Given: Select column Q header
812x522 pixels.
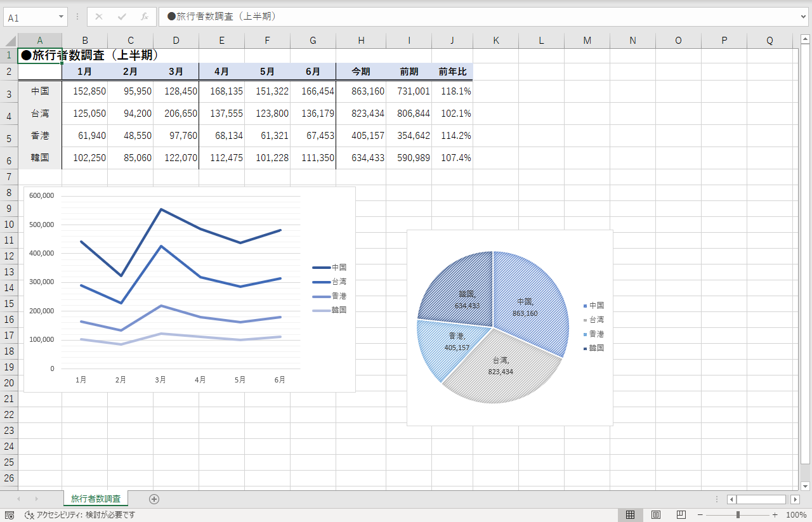Looking at the screenshot, I should click(769, 41).
